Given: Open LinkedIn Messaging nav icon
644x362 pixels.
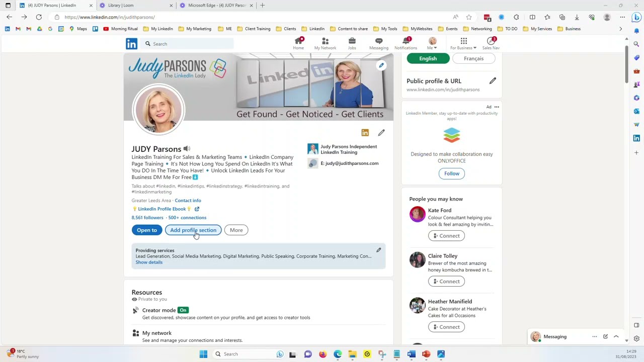Looking at the screenshot, I should pyautogui.click(x=378, y=43).
